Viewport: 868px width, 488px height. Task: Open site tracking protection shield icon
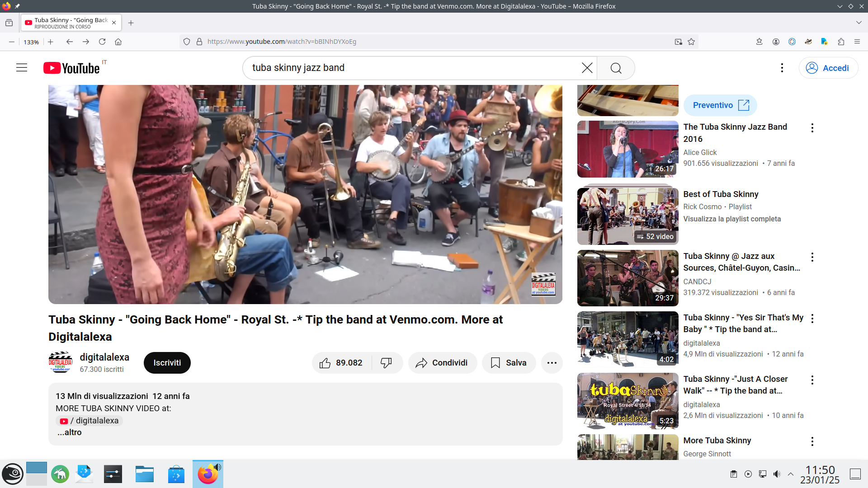pos(187,42)
